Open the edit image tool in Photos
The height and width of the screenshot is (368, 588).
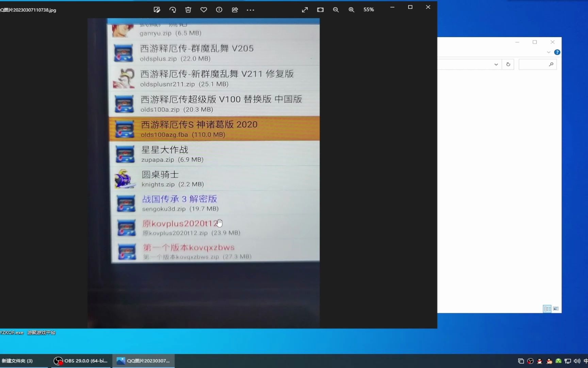coord(157,10)
